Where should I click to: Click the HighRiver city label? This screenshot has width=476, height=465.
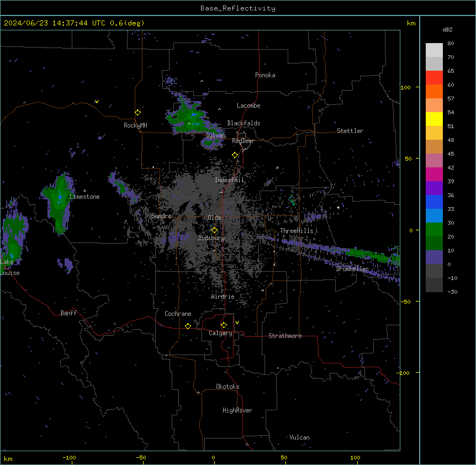(x=237, y=410)
